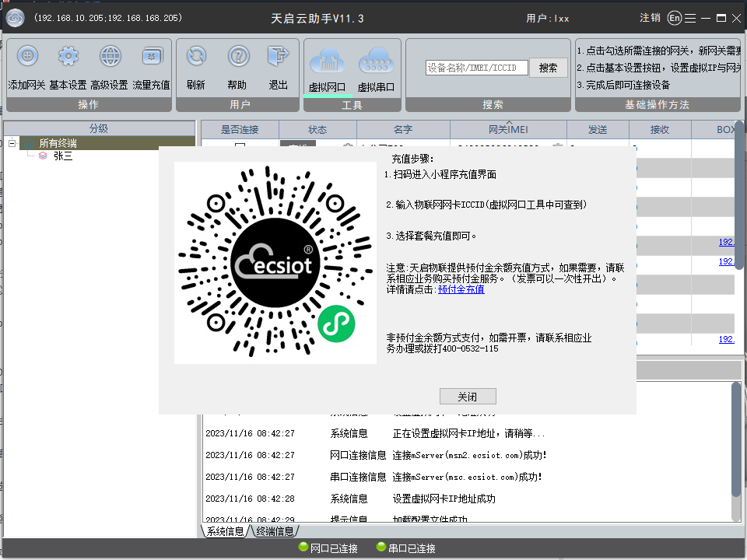747x560 pixels.
Task: Click 注销 to log out
Action: click(x=650, y=18)
